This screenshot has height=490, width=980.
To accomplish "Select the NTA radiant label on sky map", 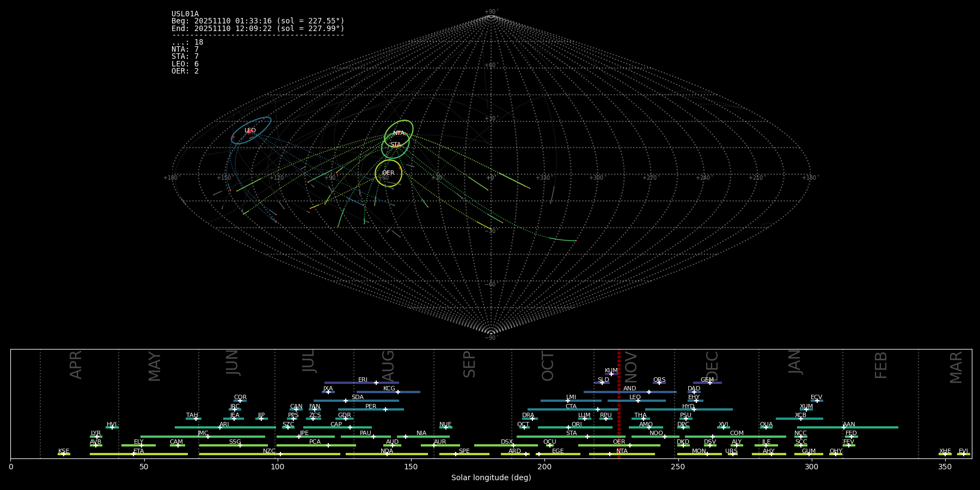I will [x=399, y=133].
